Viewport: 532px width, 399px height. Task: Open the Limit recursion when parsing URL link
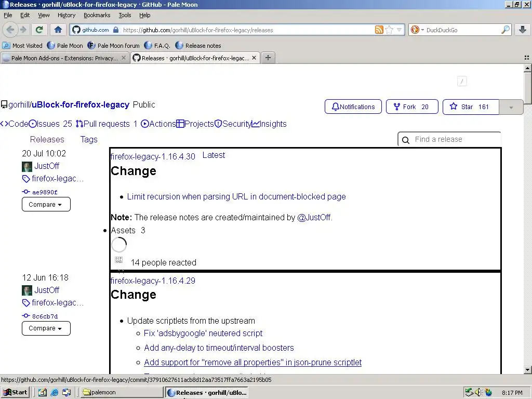(x=236, y=196)
